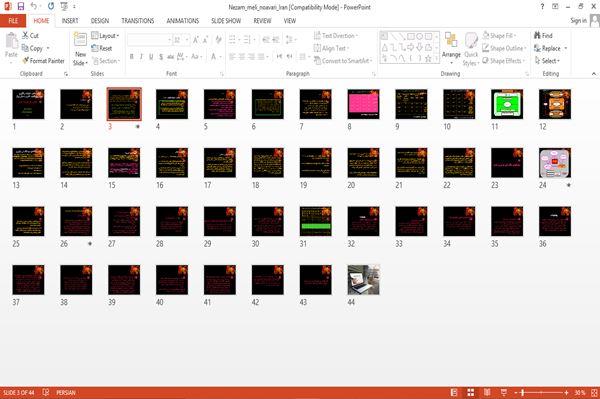Viewport: 600px width, 399px height.
Task: Clear all formatting with the eraser icon
Action: (218, 40)
